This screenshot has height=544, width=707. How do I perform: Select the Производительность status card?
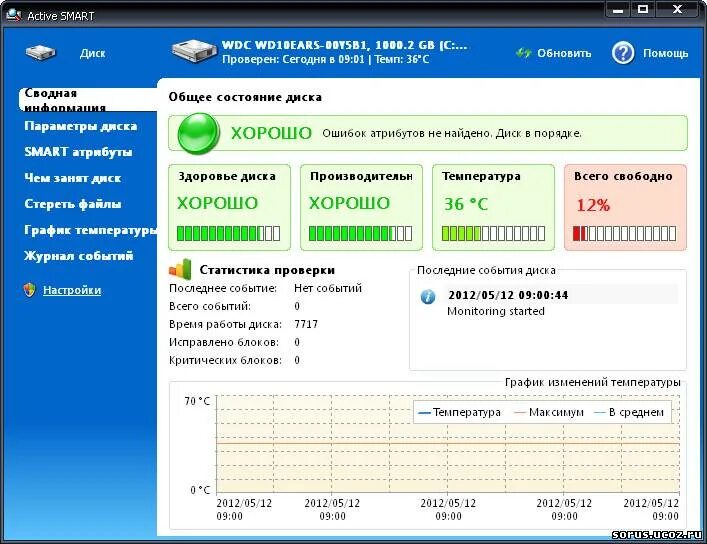pyautogui.click(x=362, y=207)
